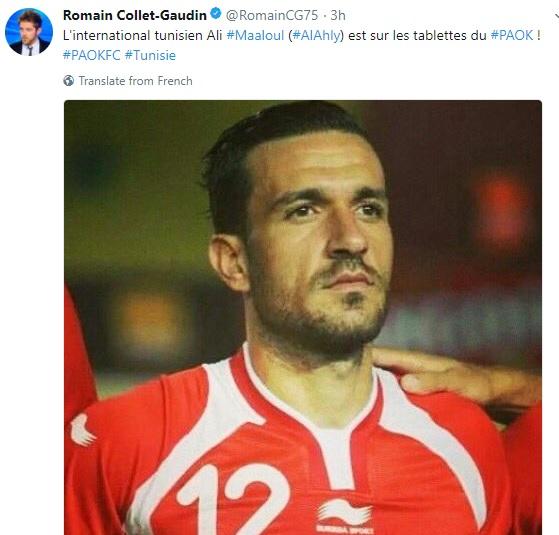Translate the tweet from French
Viewport: 559px width, 535px height.
point(135,81)
